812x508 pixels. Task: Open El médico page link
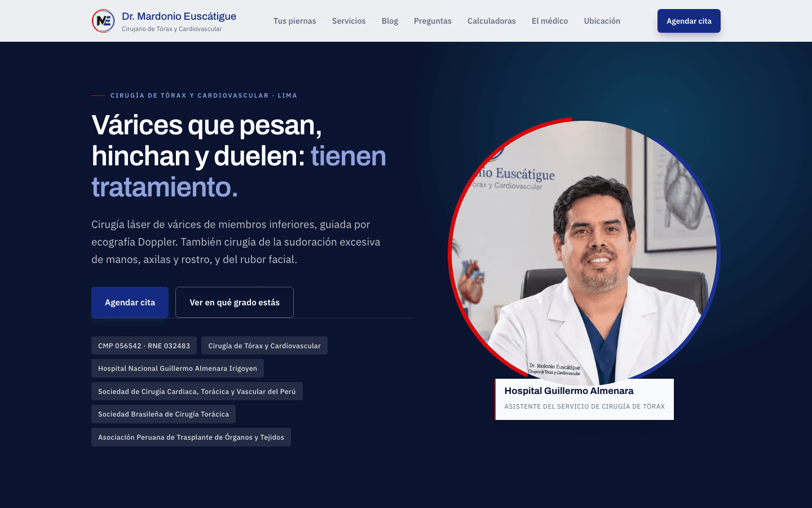point(550,21)
